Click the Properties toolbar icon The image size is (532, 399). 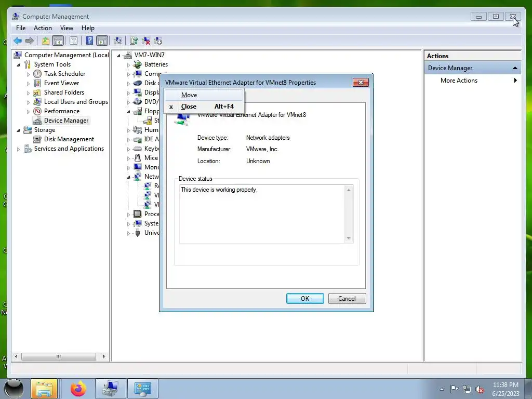[x=73, y=41]
